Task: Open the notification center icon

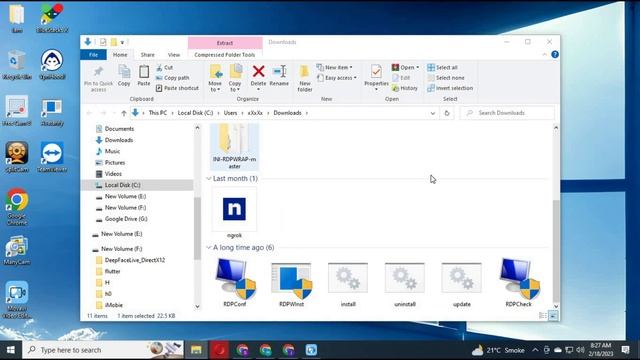Action: tap(625, 350)
